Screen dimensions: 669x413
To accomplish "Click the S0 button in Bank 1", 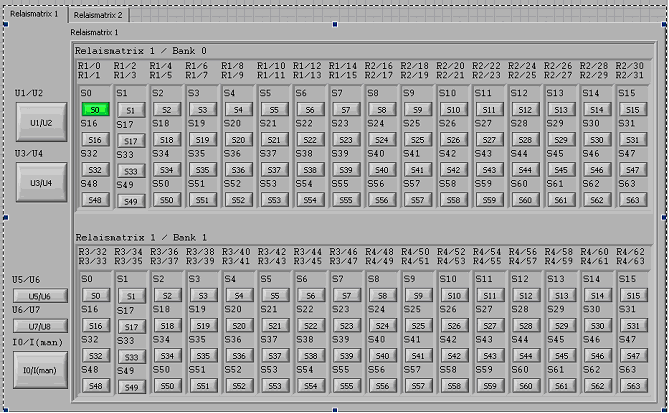I will click(96, 296).
